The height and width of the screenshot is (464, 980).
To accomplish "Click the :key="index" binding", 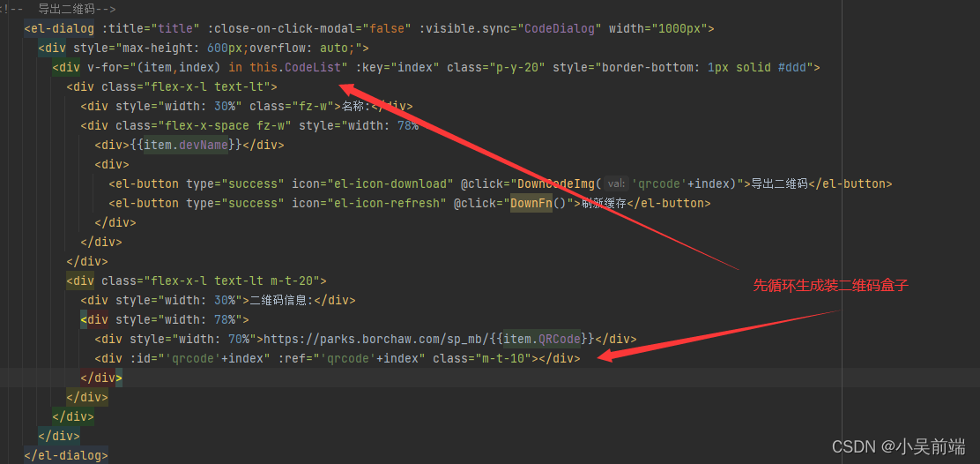I will 397,67.
